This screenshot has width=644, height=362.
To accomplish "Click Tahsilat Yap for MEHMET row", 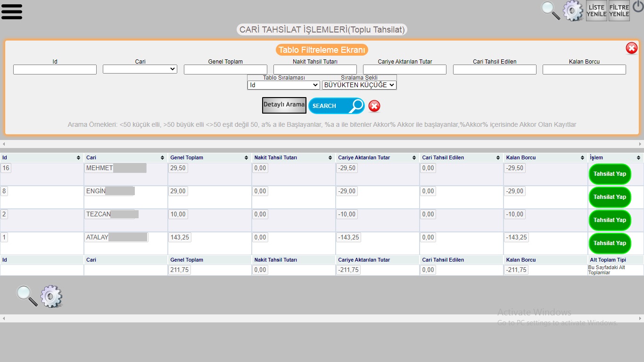I will point(610,174).
